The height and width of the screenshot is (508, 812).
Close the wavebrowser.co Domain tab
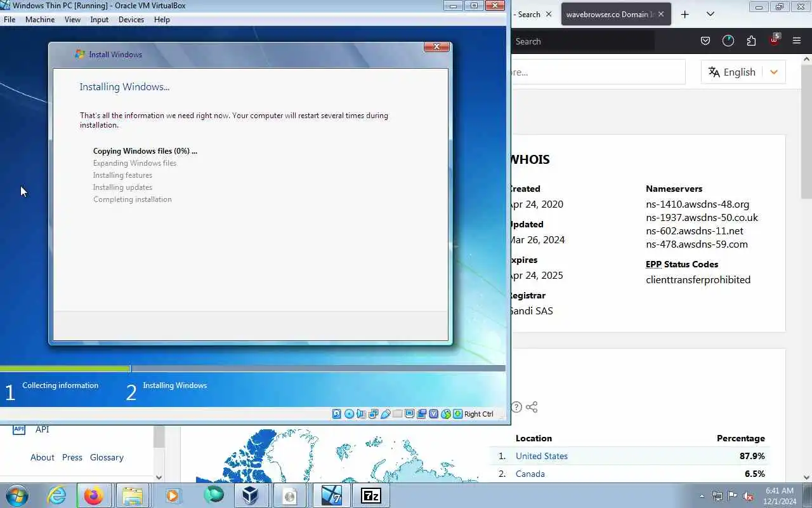point(661,14)
